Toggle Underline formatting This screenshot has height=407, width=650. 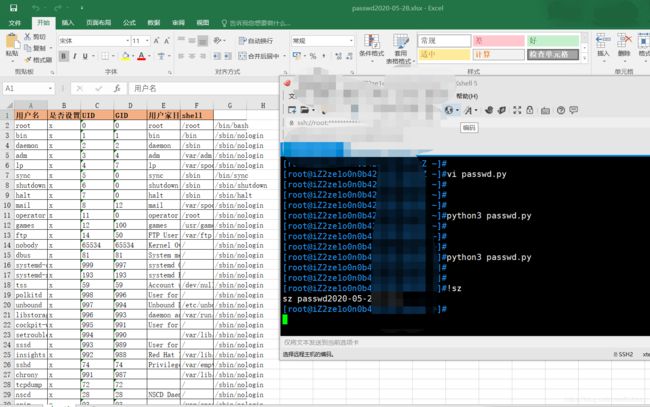[x=85, y=56]
